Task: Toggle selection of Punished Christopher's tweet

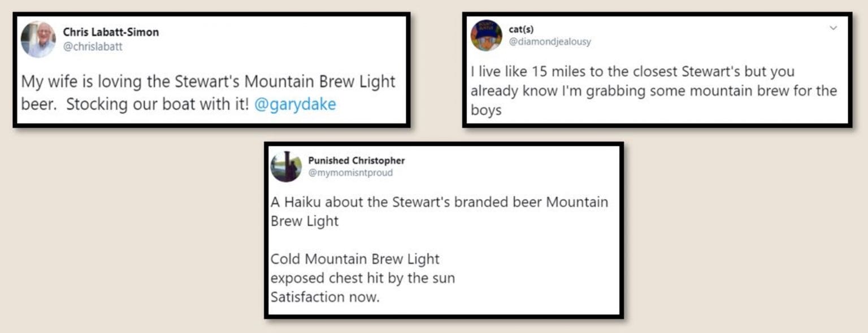Action: click(444, 231)
